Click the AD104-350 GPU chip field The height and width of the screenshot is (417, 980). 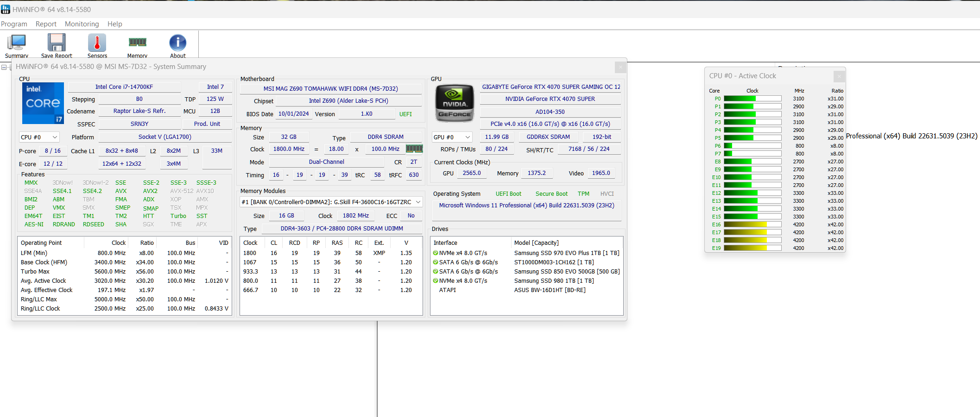[x=550, y=112]
